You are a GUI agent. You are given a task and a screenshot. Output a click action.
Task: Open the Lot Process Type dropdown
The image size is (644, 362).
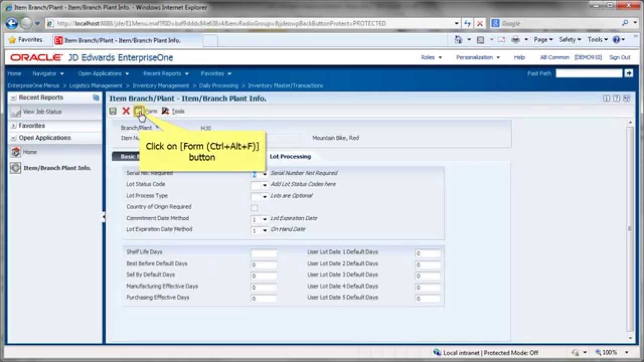pyautogui.click(x=265, y=197)
